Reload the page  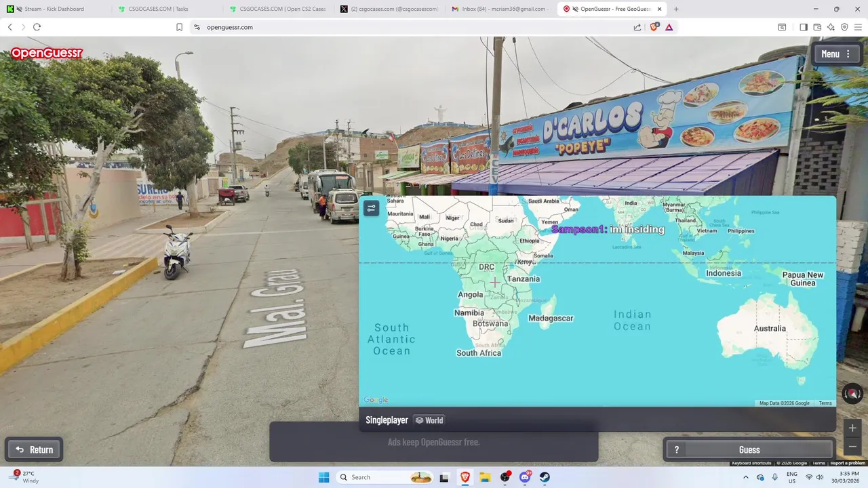tap(37, 27)
